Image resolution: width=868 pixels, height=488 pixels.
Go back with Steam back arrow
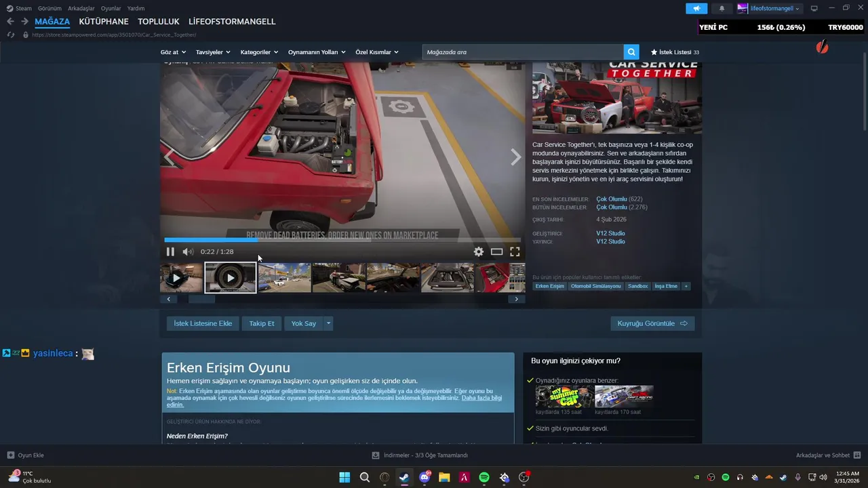tap(10, 22)
